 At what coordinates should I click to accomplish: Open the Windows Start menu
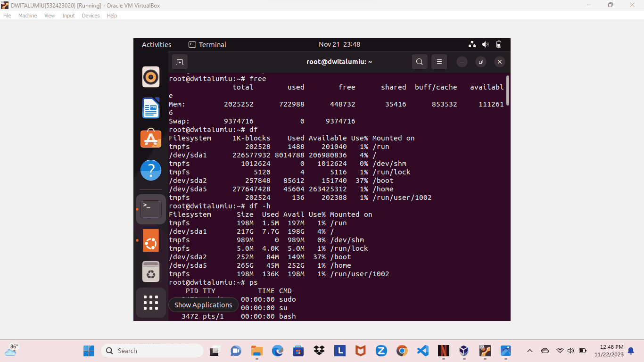click(x=89, y=351)
